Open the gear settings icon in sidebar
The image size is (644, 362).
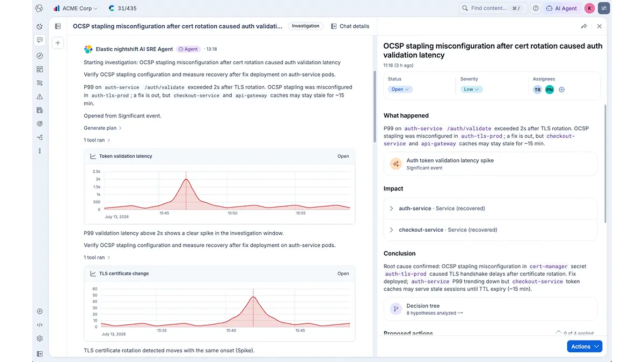pyautogui.click(x=40, y=339)
